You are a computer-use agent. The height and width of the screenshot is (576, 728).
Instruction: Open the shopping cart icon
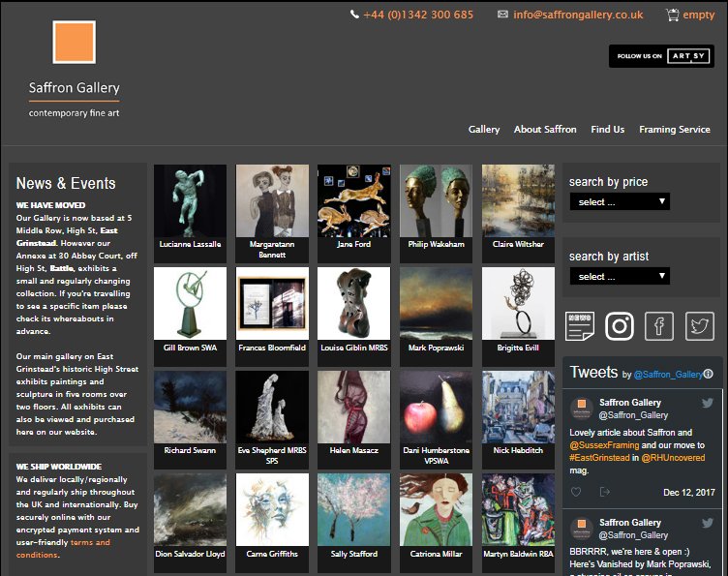point(672,15)
